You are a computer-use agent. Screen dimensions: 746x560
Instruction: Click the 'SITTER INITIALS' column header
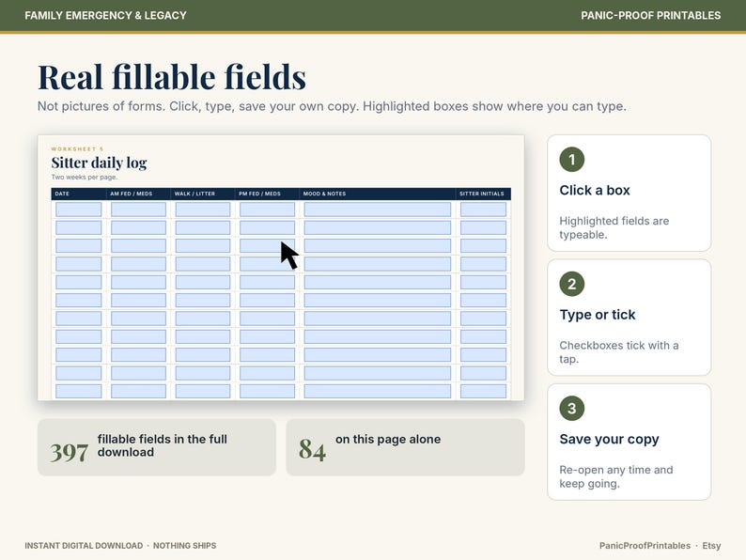(481, 194)
